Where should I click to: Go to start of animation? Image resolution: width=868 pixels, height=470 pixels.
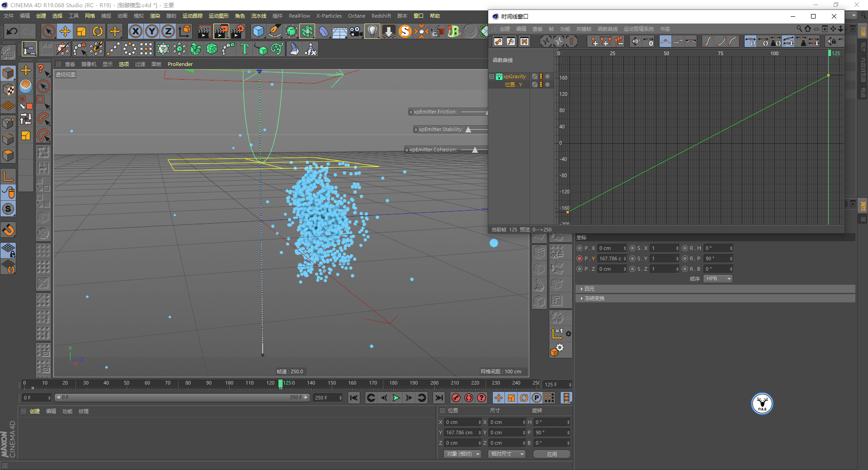click(354, 398)
